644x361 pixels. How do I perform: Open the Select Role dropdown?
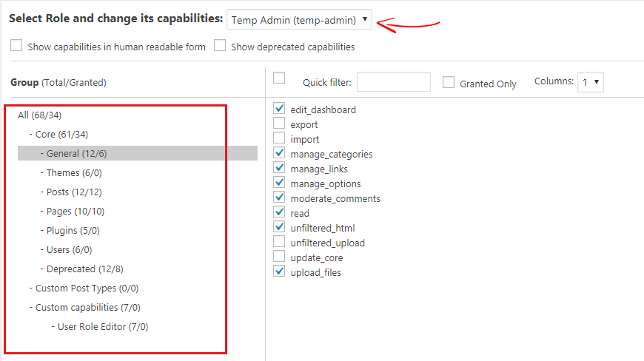pyautogui.click(x=299, y=20)
